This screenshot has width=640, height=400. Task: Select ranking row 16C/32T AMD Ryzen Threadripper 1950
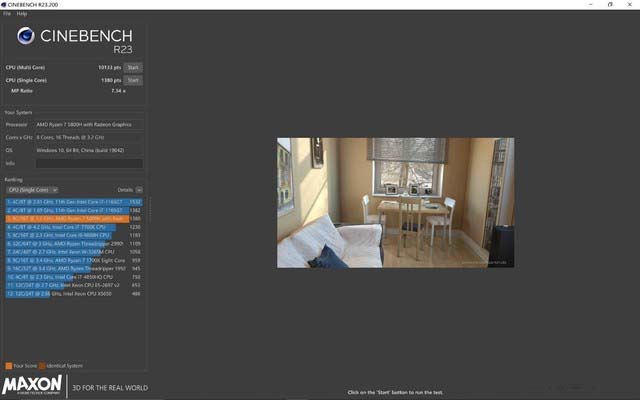[74, 269]
